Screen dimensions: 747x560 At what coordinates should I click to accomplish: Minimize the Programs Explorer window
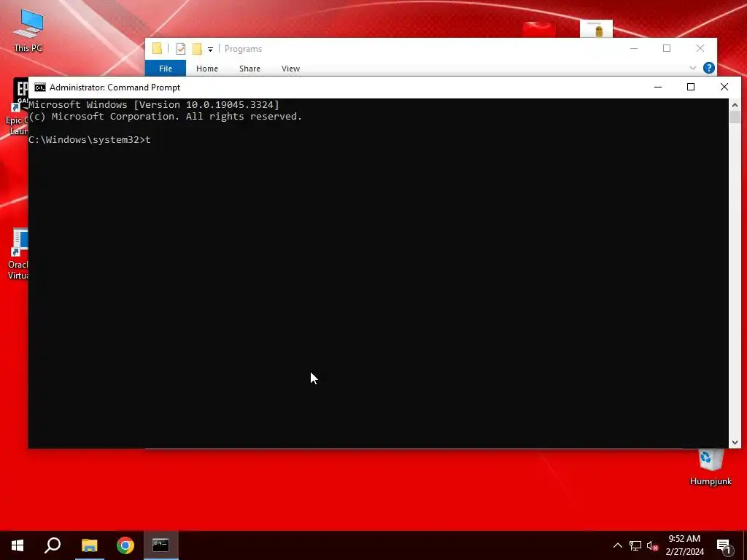click(634, 49)
